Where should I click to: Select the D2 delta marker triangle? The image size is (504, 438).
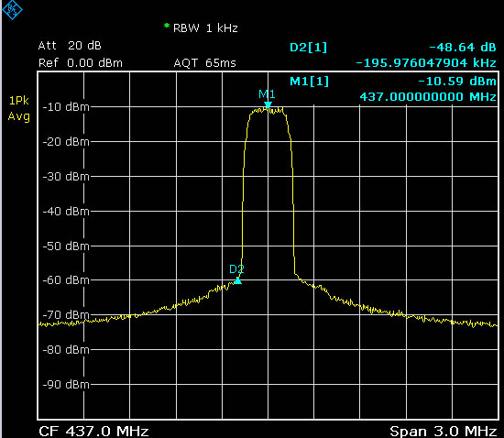coord(237,280)
